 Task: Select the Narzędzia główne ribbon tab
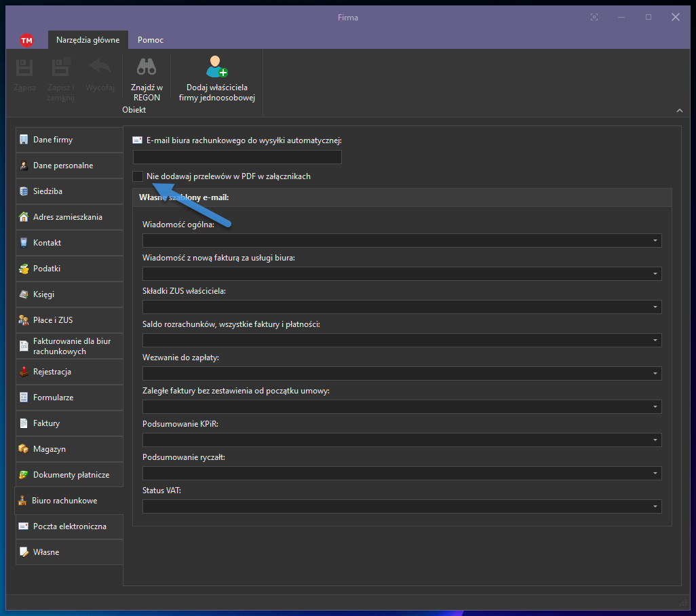(88, 40)
